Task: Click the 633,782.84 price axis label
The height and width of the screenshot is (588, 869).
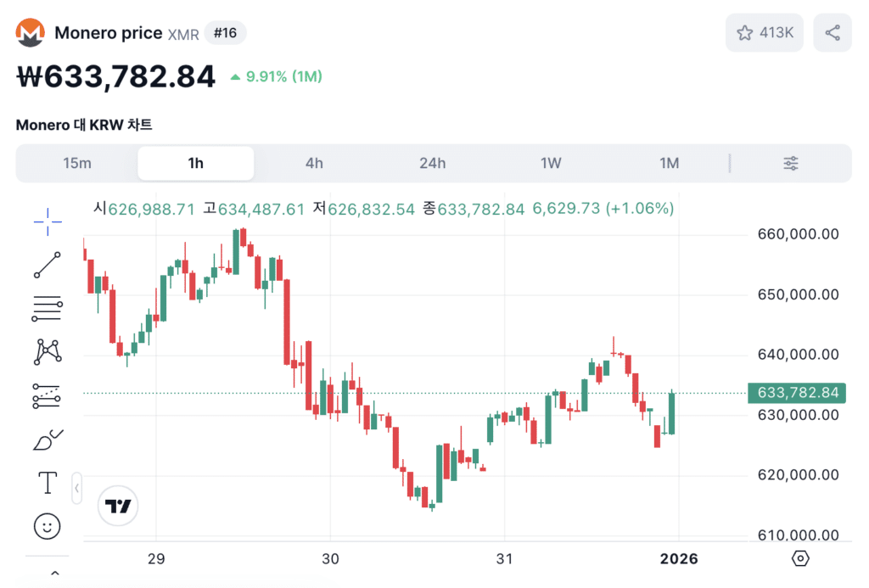Action: [x=796, y=393]
